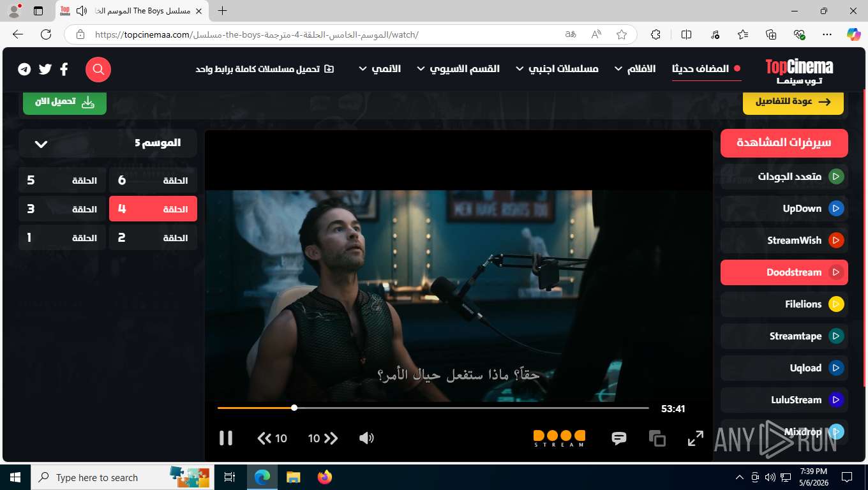
Task: Select the LuluStream server
Action: (x=784, y=400)
